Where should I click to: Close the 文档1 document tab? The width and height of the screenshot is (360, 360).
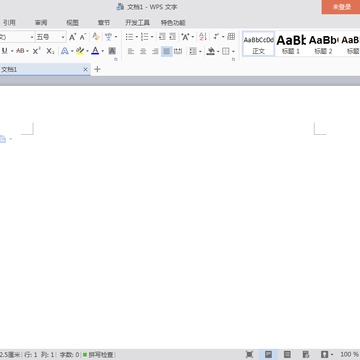pos(85,69)
